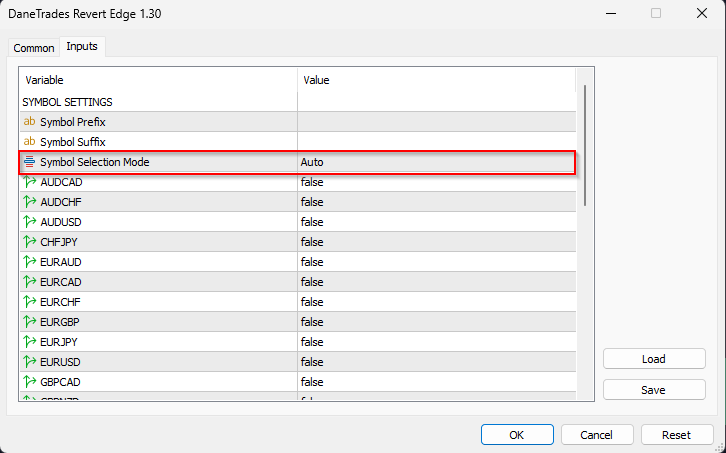The height and width of the screenshot is (453, 726).
Task: Click the string icon beside Symbol Prefix
Action: point(29,121)
